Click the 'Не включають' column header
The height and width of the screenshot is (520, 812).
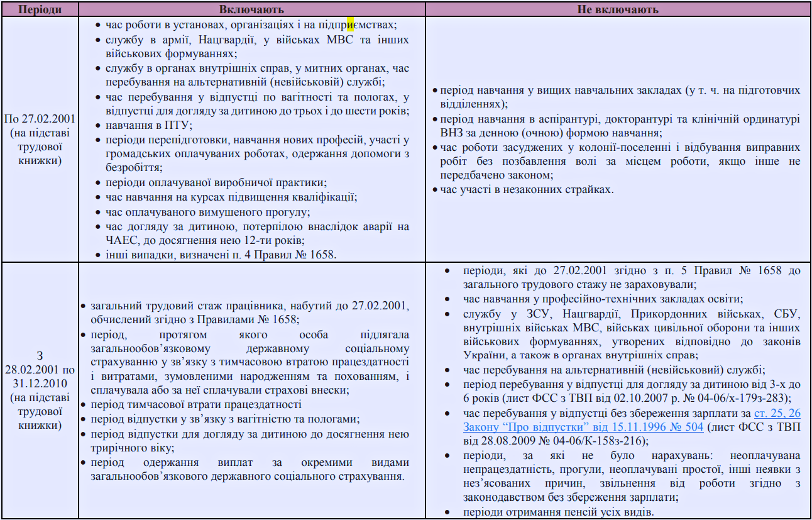(618, 9)
